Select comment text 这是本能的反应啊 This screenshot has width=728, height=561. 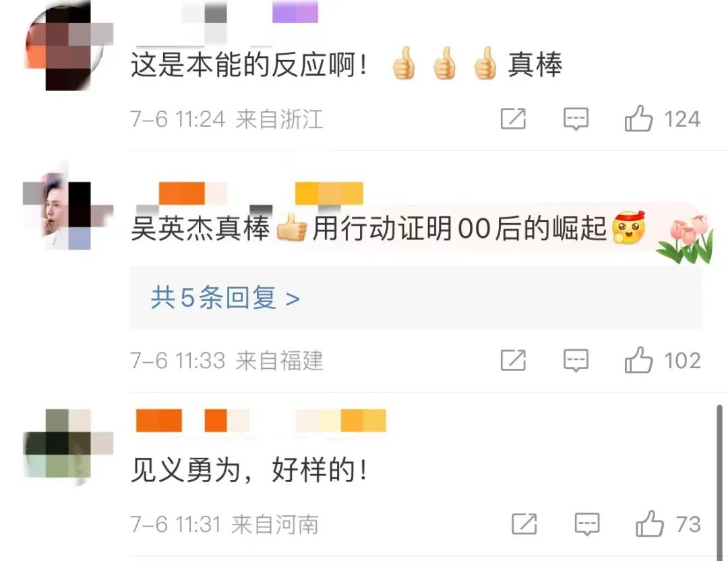pyautogui.click(x=249, y=64)
